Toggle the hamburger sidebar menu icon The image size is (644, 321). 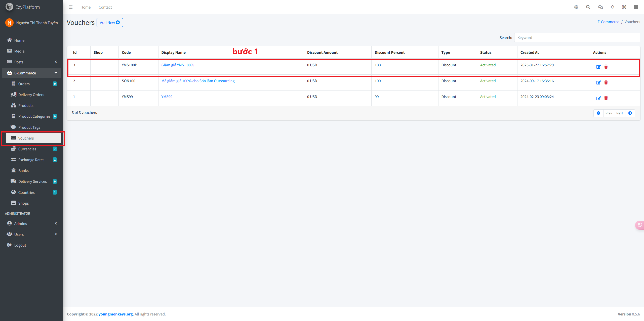71,7
